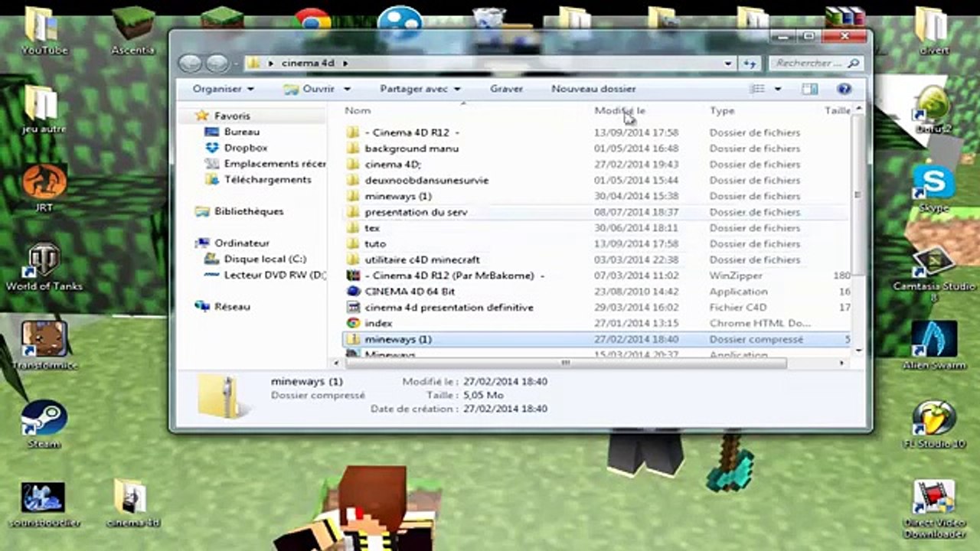
Task: Expand the Ouvrir dropdown arrow
Action: click(x=347, y=89)
